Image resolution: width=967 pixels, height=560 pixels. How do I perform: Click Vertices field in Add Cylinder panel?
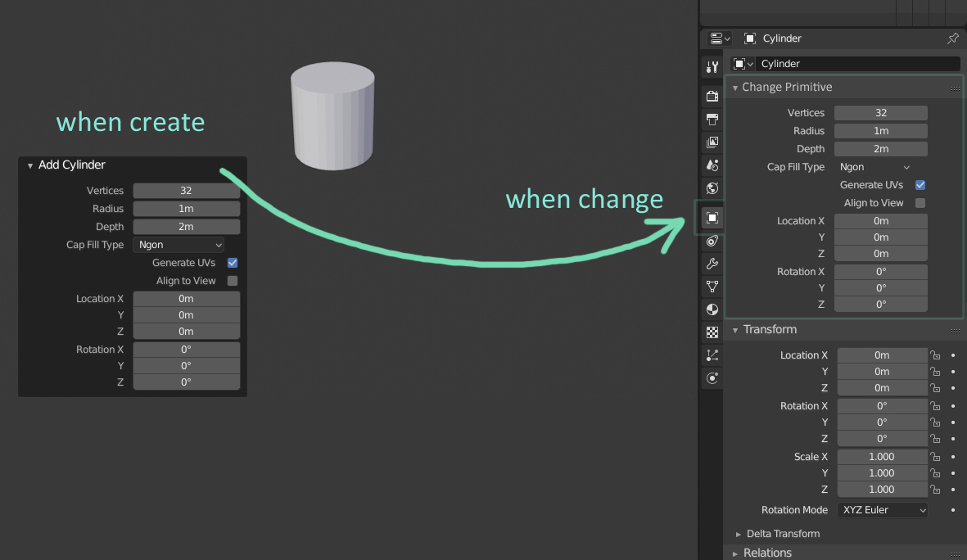186,191
